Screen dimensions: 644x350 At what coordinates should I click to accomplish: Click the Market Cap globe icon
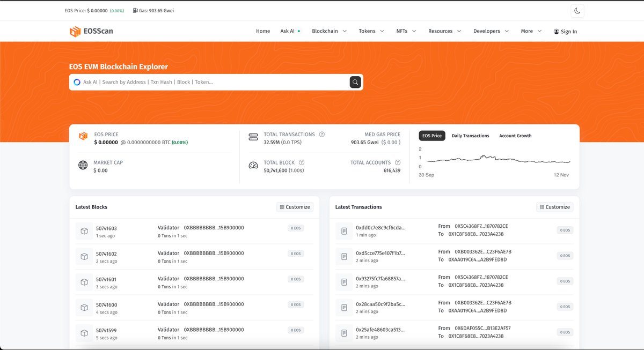click(x=83, y=165)
